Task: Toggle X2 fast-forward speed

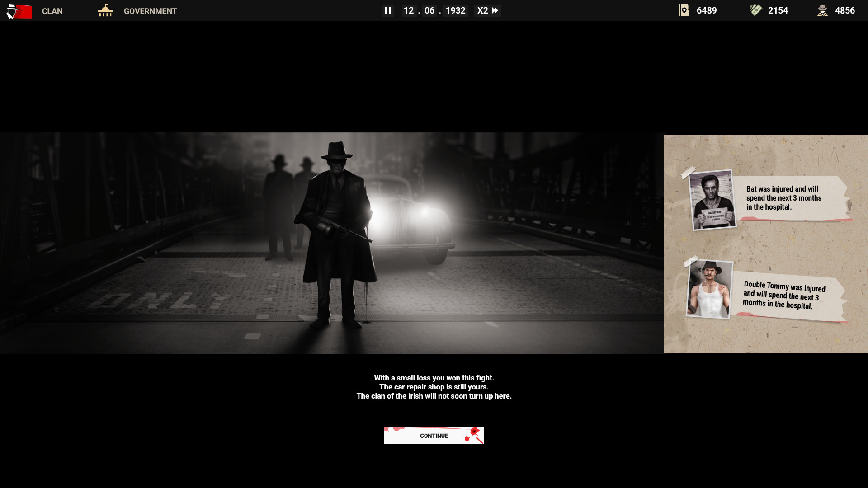Action: 482,10
